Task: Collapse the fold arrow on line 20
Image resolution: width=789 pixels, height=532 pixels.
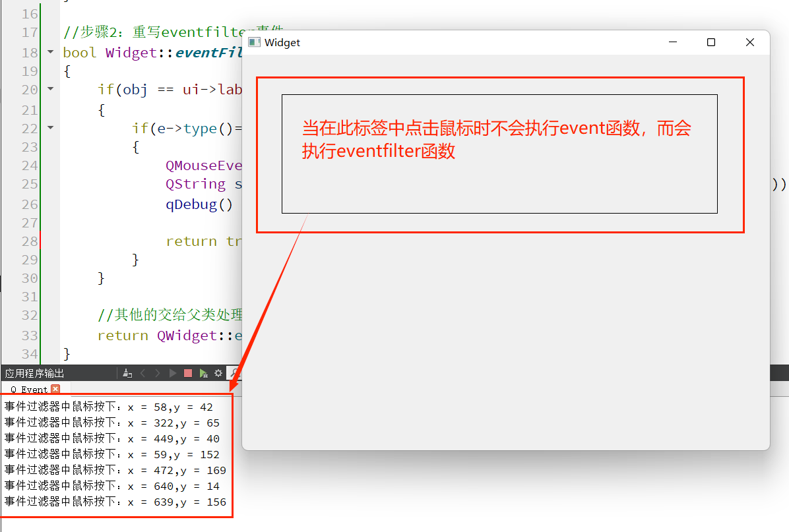Action: coord(50,89)
